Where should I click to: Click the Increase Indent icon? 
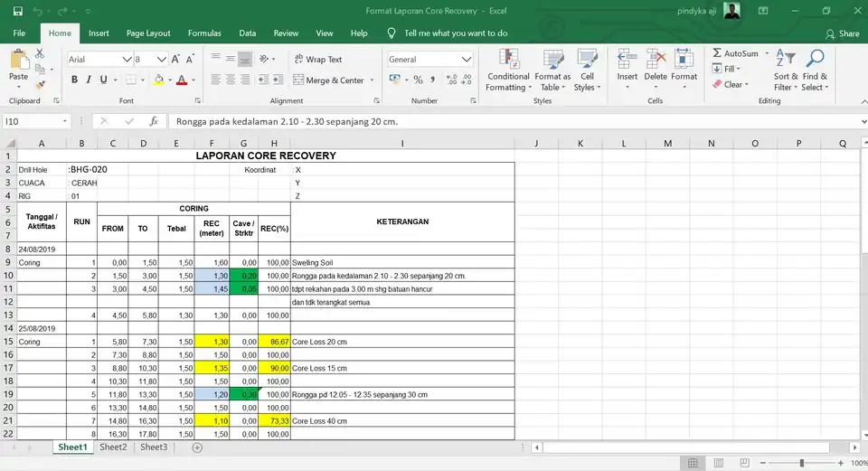(278, 80)
